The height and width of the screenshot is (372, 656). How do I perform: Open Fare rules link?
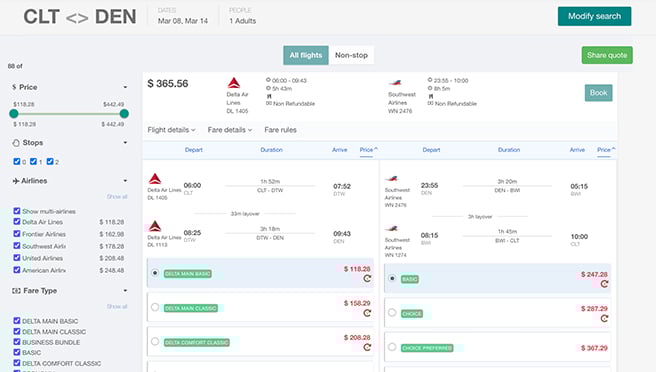pyautogui.click(x=280, y=130)
